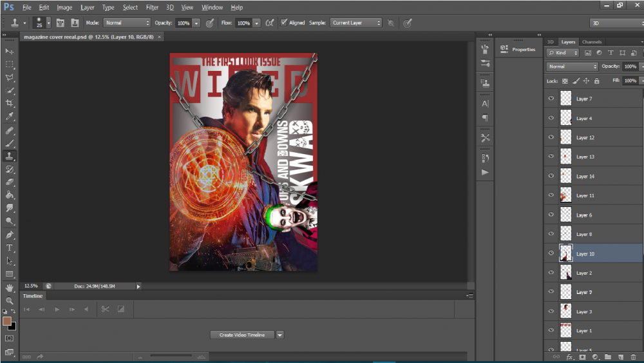Select the Paint Bucket tool
Screen dimensions: 644x363
tap(10, 195)
